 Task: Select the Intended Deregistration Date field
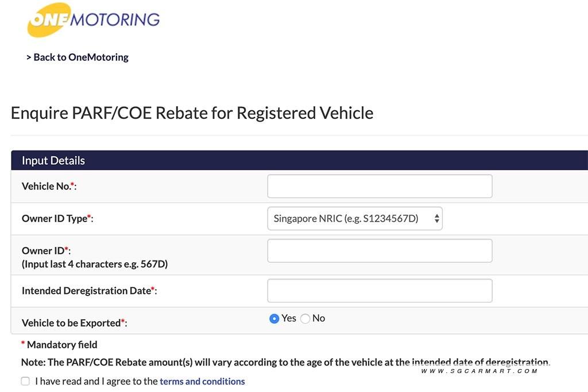(379, 291)
